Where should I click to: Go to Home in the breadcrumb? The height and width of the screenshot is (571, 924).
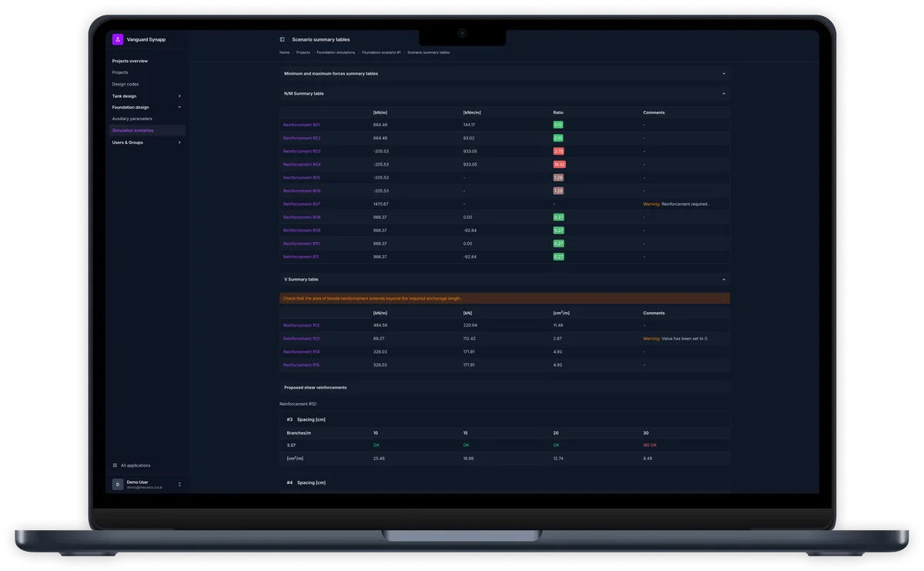pos(284,52)
